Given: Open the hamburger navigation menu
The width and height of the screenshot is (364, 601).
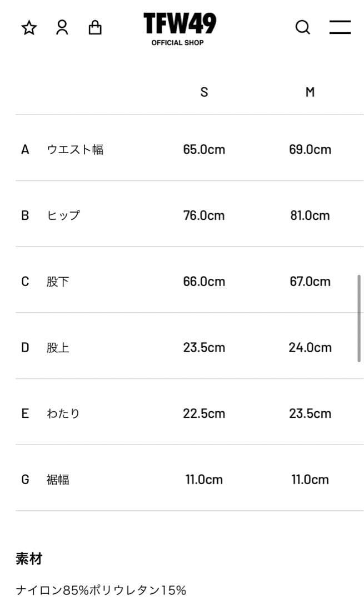Looking at the screenshot, I should [x=340, y=27].
